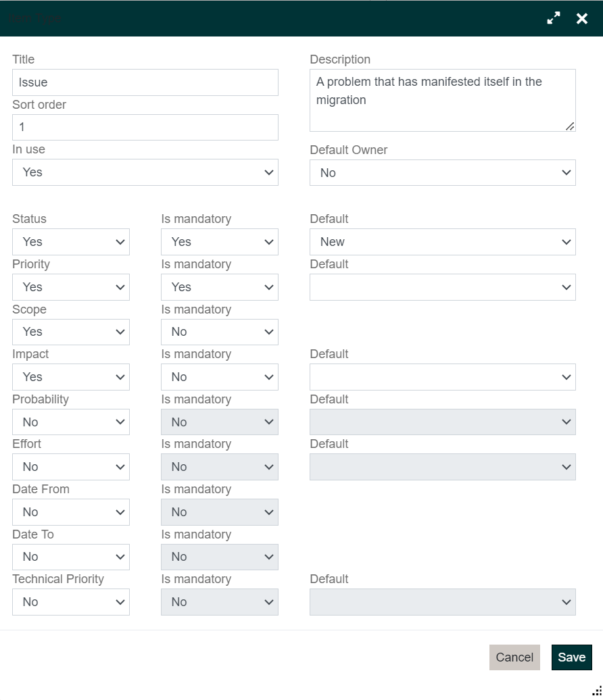
Task: Click the Title input field
Action: click(x=145, y=82)
